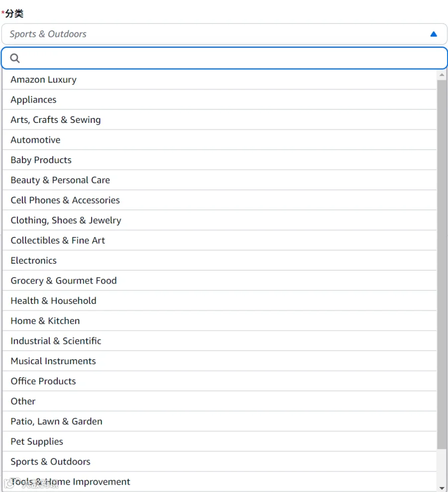Choose the Appliances category

tap(220, 99)
